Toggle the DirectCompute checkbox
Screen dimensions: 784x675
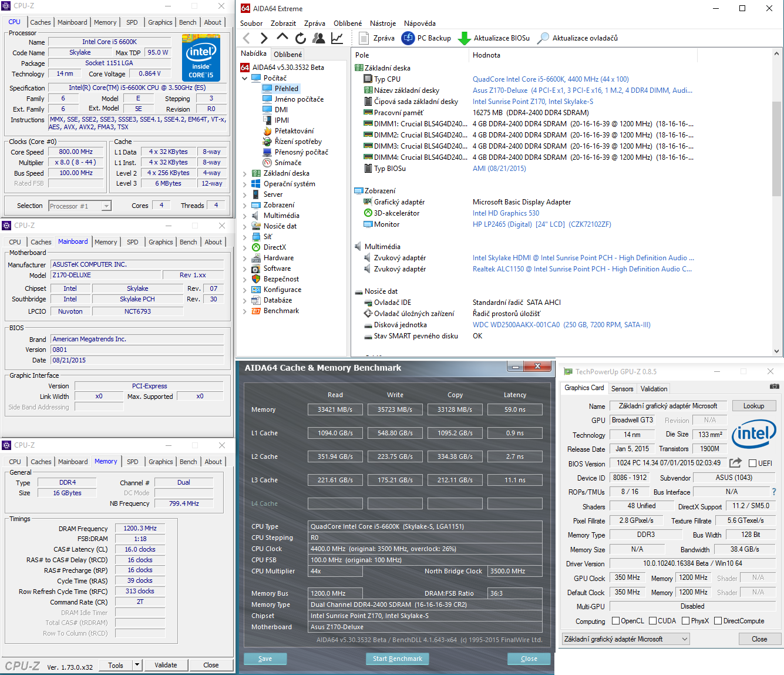coord(718,621)
